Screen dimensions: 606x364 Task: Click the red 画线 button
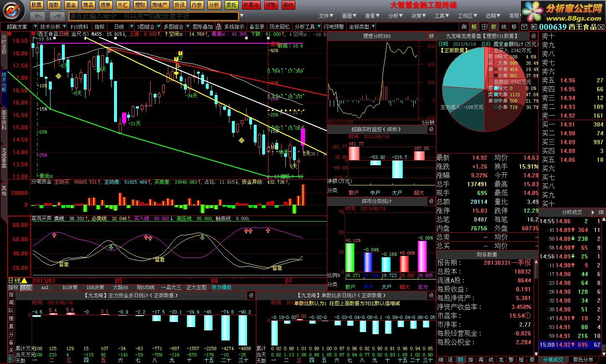[288, 5]
